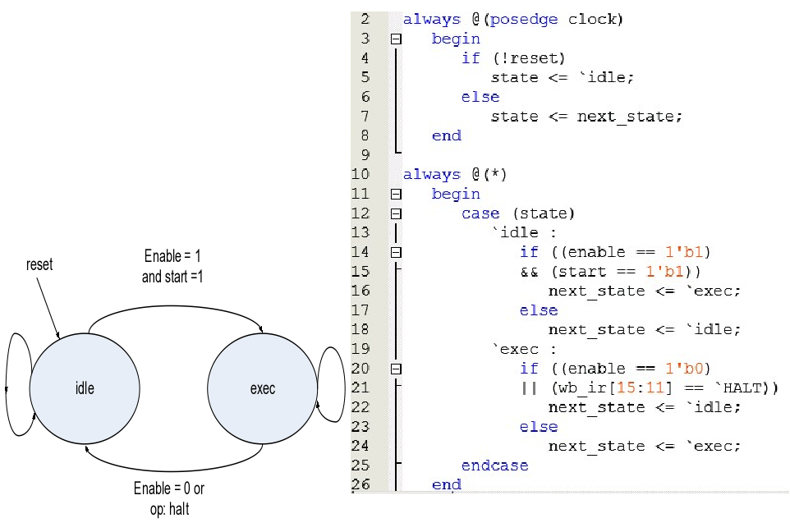Viewport: 790px width, 532px height.
Task: Collapse the case (state) block fold marker
Action: click(x=396, y=213)
